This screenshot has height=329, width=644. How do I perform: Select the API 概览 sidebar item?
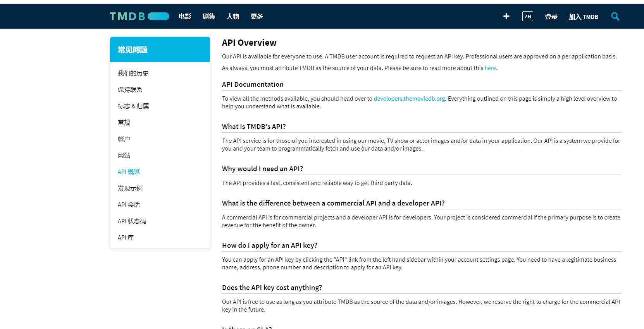click(x=129, y=171)
